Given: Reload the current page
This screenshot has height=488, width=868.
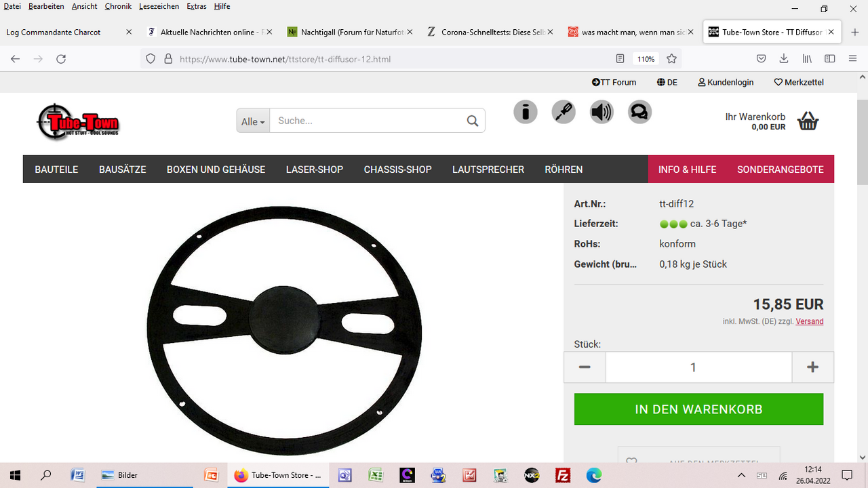Looking at the screenshot, I should 61,59.
